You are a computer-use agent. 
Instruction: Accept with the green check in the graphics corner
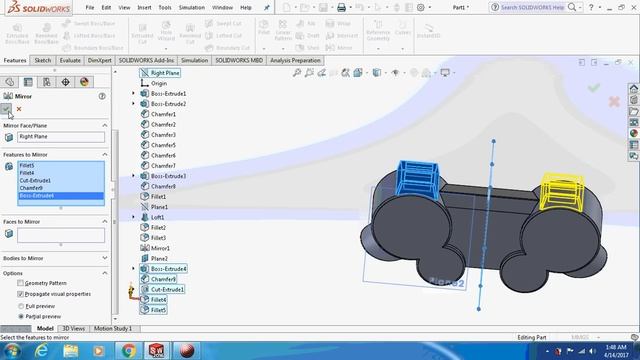click(594, 87)
